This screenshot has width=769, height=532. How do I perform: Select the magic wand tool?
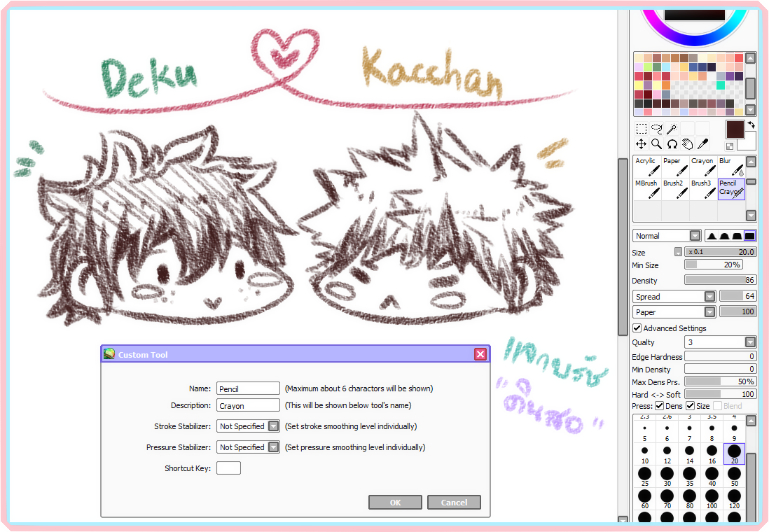672,129
